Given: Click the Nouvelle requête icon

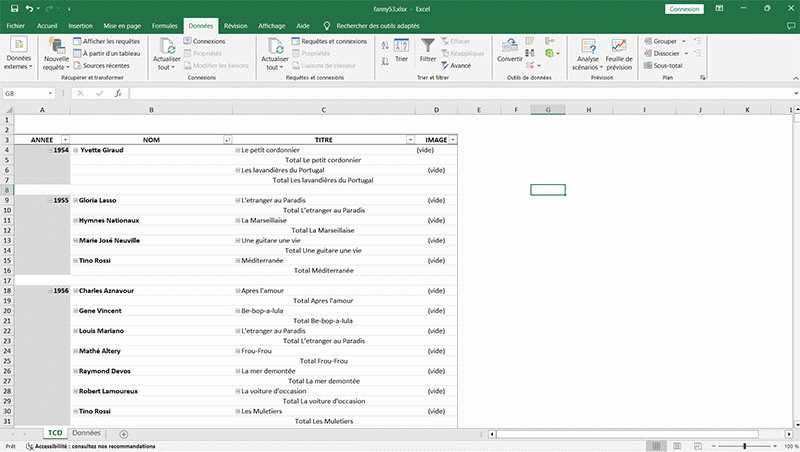Looking at the screenshot, I should (56, 46).
